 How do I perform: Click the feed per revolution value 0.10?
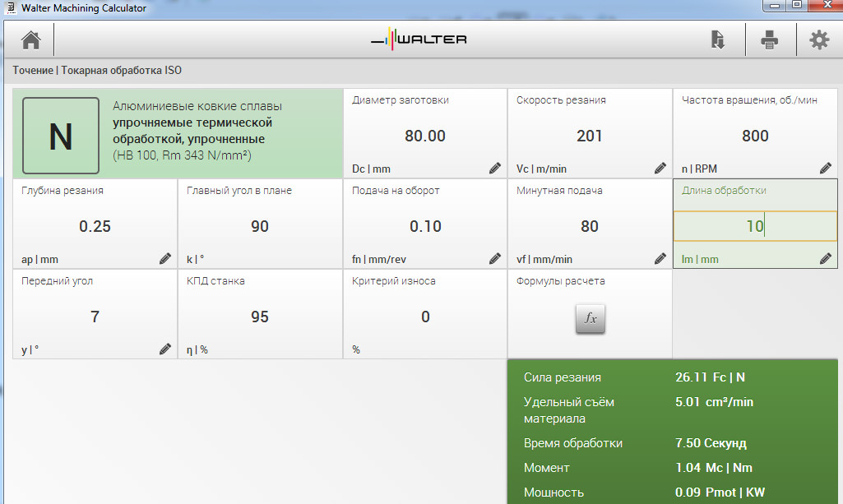tap(425, 226)
